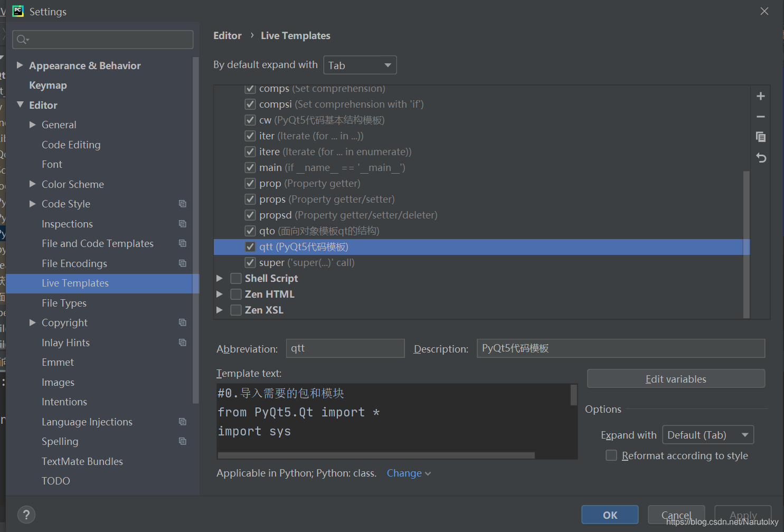Uncheck the compsi template checkbox

tap(250, 104)
